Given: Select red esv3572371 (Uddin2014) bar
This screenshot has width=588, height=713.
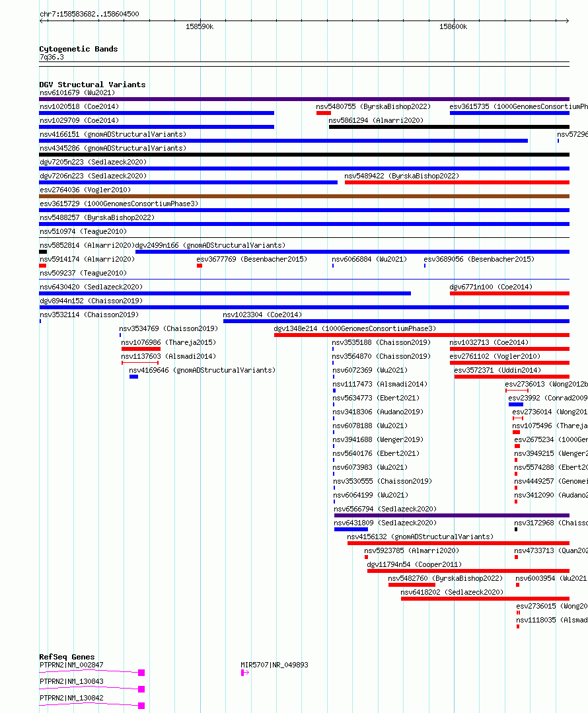Looking at the screenshot, I should (x=511, y=377).
